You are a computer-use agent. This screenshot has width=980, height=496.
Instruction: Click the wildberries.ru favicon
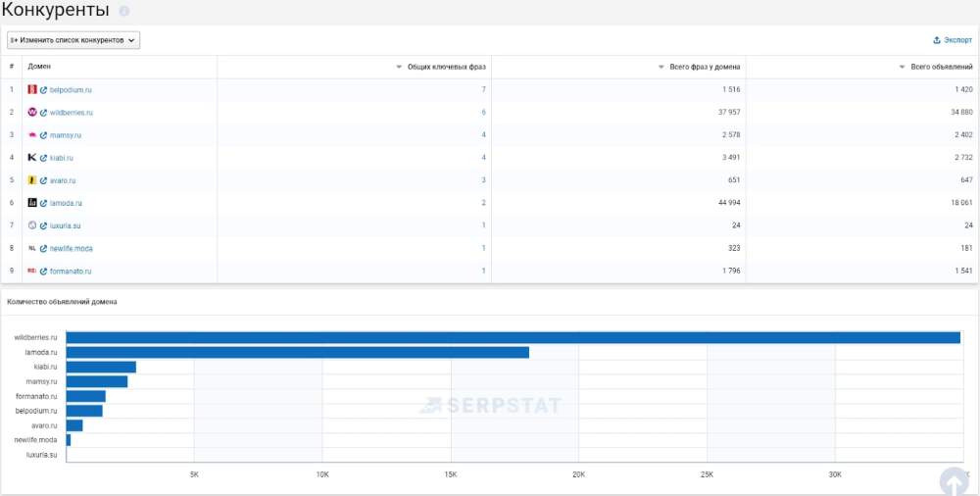(x=32, y=112)
